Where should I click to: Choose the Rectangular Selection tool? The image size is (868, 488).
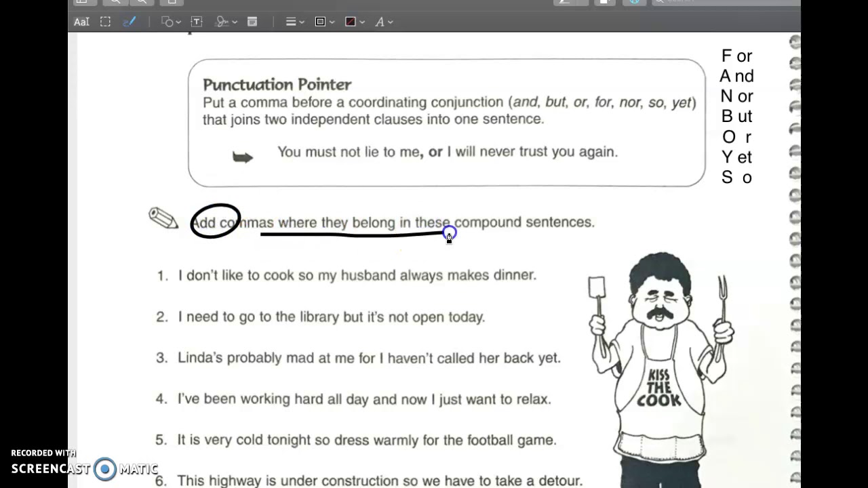(106, 22)
